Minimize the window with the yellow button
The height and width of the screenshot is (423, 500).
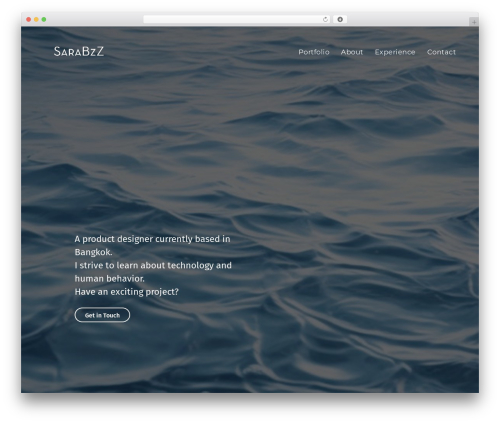point(36,19)
